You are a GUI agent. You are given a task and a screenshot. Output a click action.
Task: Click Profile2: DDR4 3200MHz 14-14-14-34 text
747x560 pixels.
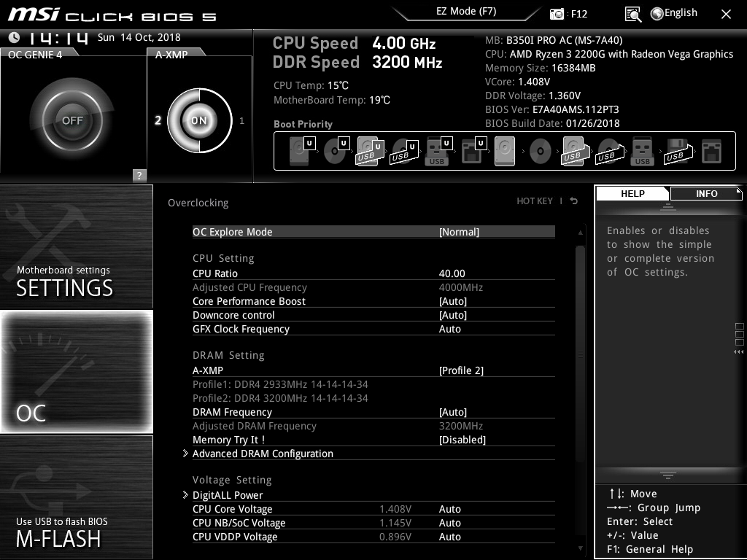(280, 398)
